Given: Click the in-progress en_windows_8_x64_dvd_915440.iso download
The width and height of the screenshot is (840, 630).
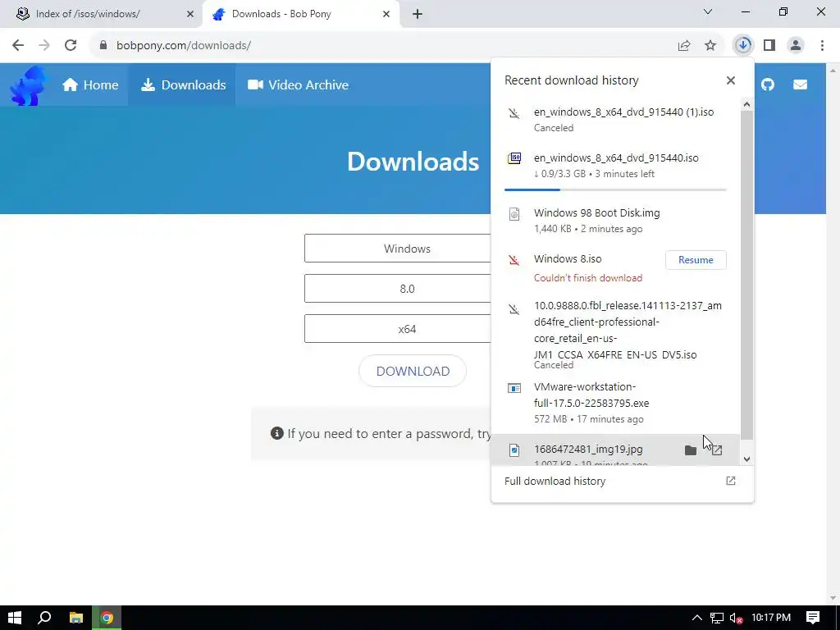Looking at the screenshot, I should [x=615, y=166].
